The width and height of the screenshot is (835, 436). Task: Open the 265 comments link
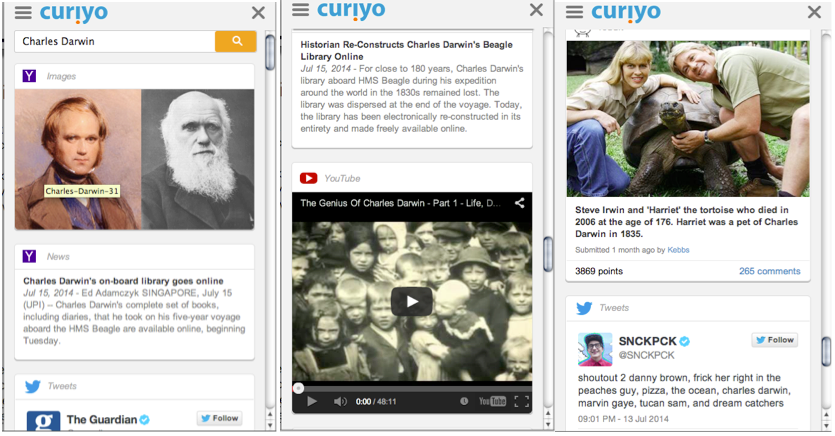click(x=769, y=271)
